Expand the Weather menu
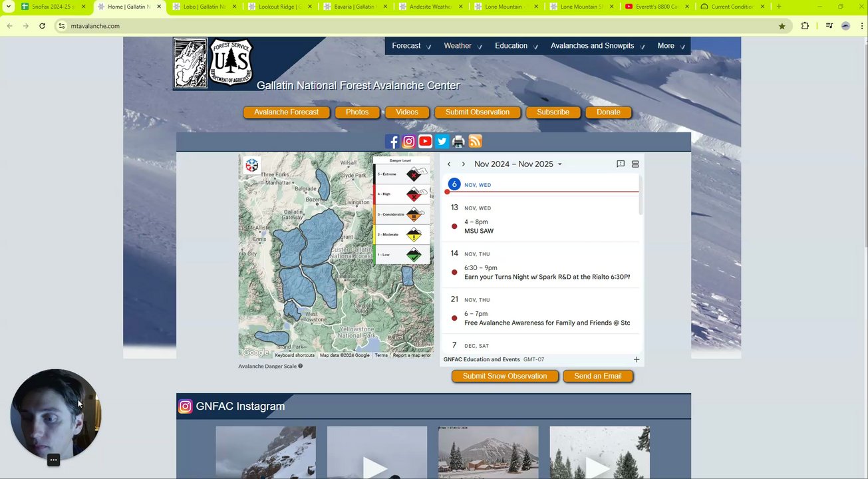The width and height of the screenshot is (868, 479). [x=463, y=46]
